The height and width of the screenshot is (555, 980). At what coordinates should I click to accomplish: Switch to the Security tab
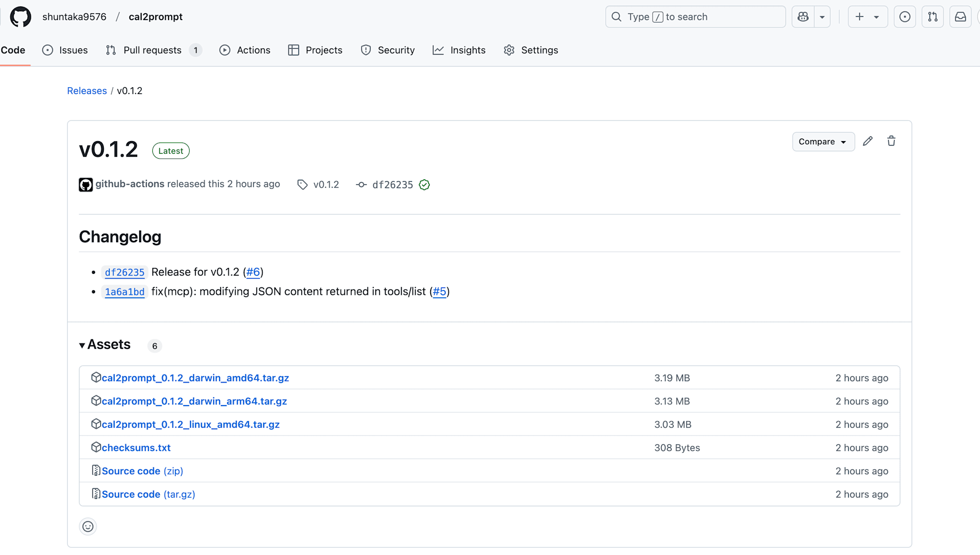[388, 50]
